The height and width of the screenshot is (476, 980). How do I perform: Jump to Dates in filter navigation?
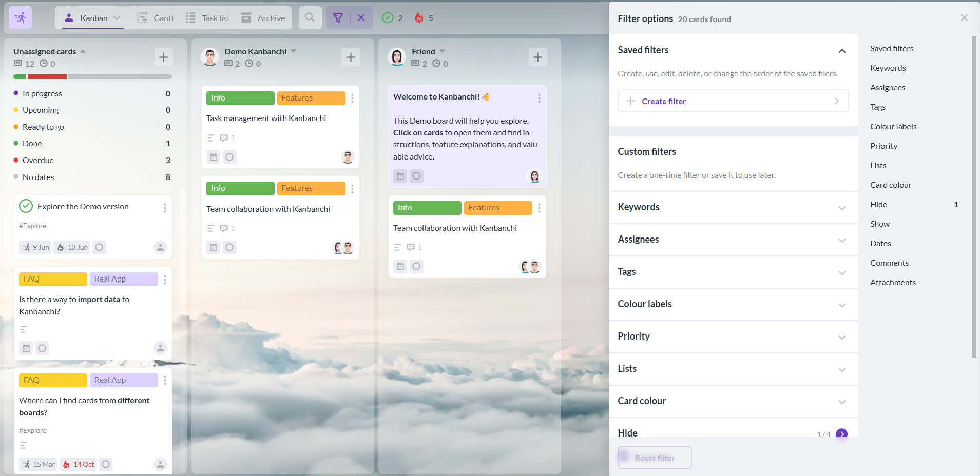(x=880, y=244)
